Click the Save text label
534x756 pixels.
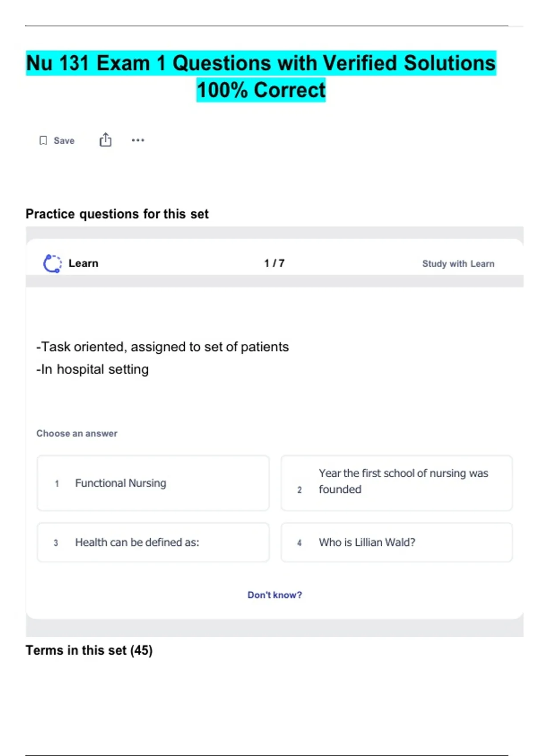(x=64, y=141)
